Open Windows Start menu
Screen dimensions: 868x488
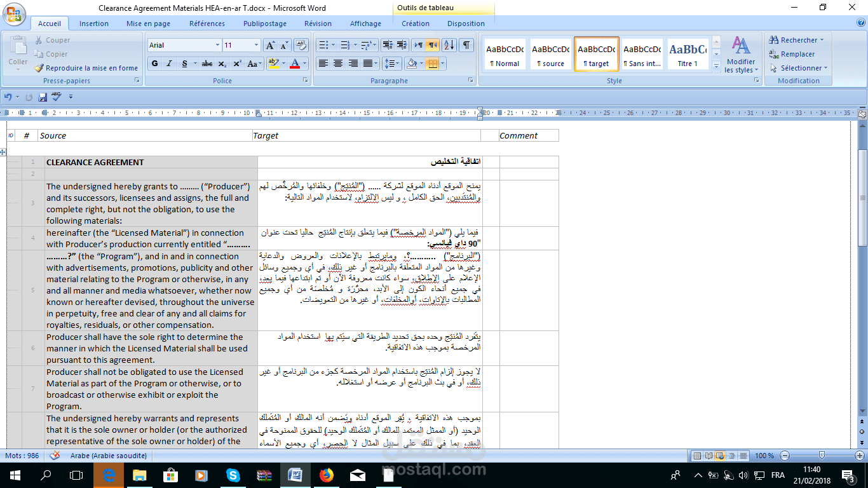[15, 475]
